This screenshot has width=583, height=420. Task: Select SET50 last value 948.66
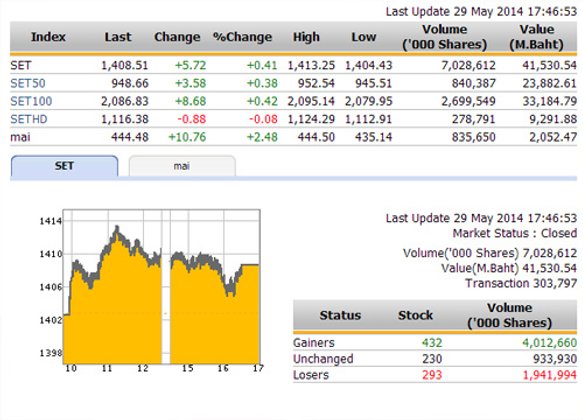click(x=130, y=83)
